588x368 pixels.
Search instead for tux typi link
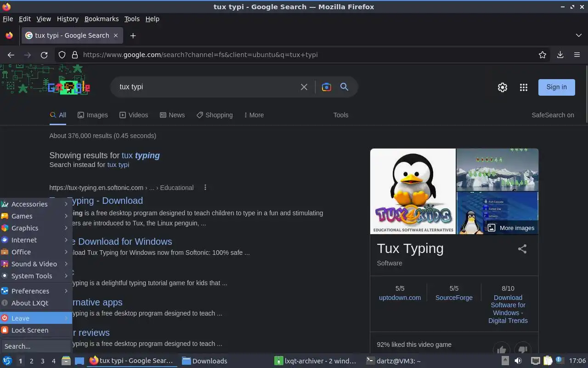click(118, 165)
